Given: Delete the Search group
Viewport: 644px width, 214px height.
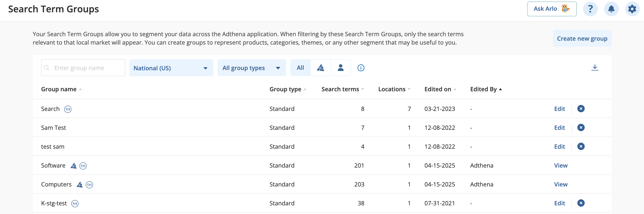Looking at the screenshot, I should 581,109.
